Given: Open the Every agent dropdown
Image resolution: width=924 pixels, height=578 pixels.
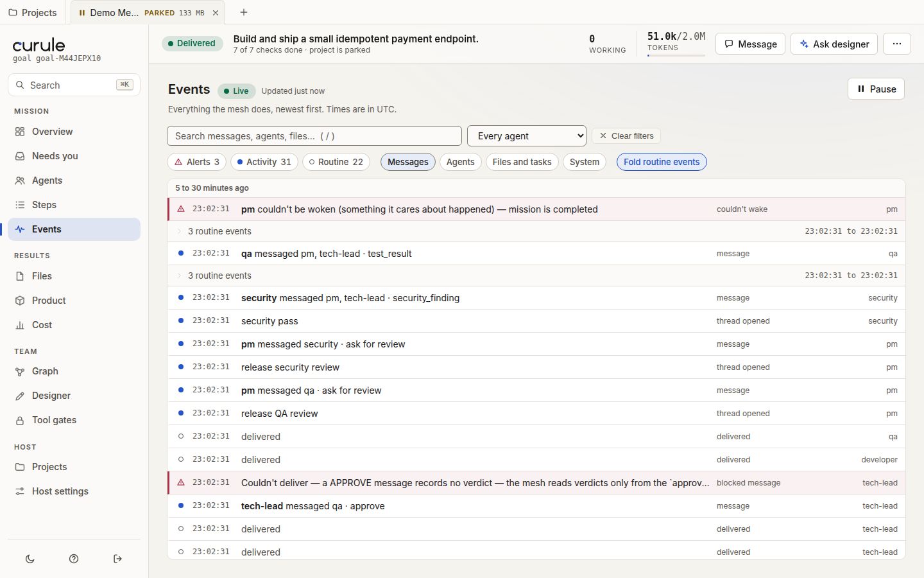Looking at the screenshot, I should tap(527, 136).
